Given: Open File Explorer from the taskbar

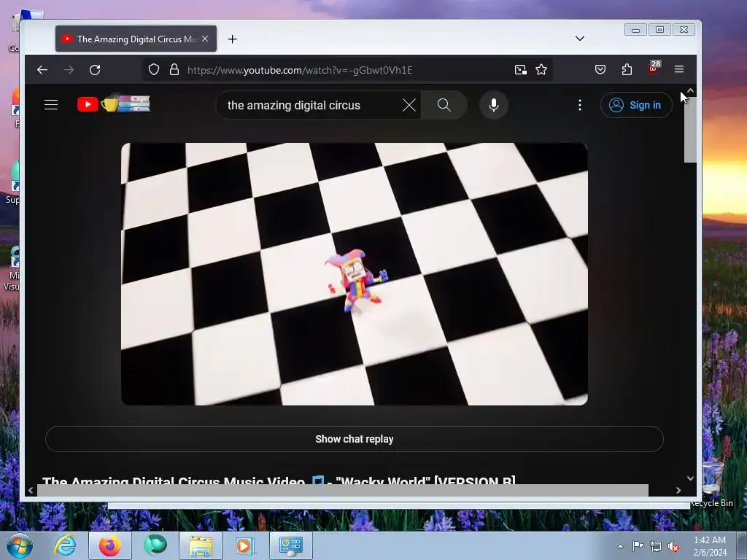Looking at the screenshot, I should pos(201,545).
